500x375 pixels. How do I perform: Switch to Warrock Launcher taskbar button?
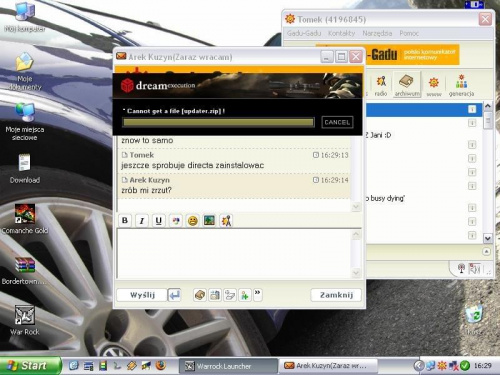pos(228,366)
